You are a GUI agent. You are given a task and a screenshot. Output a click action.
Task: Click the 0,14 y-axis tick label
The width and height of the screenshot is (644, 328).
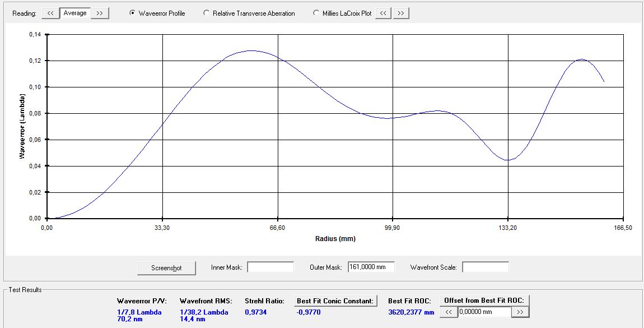click(35, 35)
